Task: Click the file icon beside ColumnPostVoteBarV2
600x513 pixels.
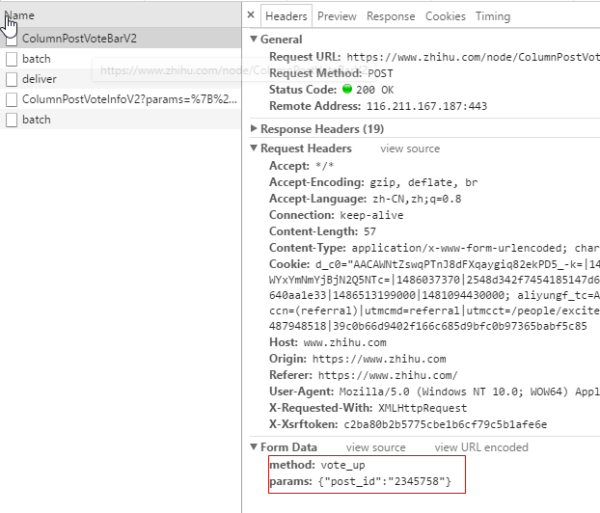Action: (12, 40)
